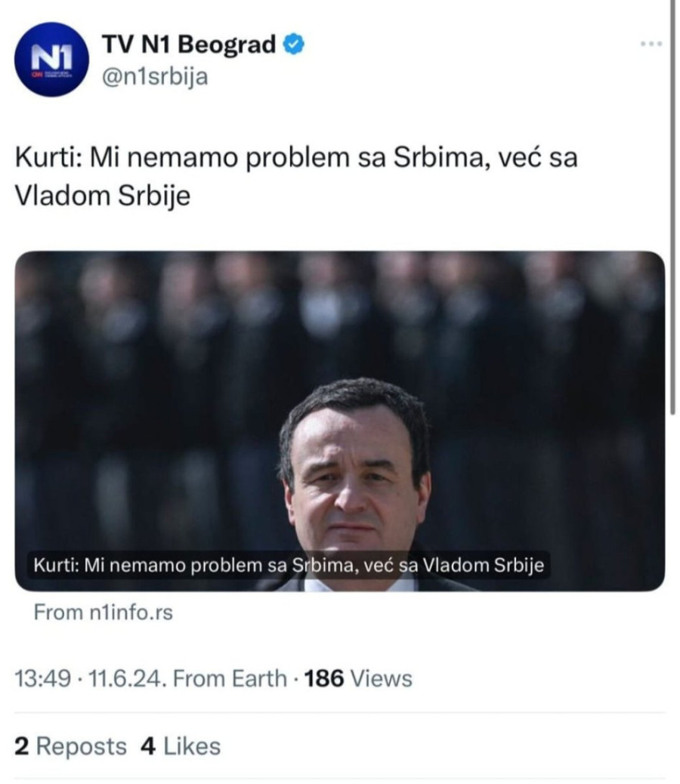Click the small CNN logo inside the avatar
Screen dimensions: 680x784
pos(36,74)
